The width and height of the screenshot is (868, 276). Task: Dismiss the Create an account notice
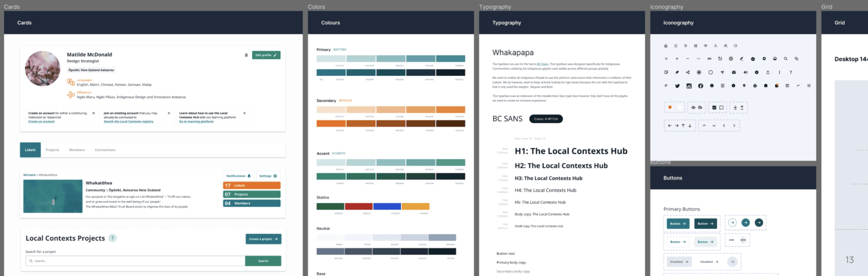pos(93,113)
